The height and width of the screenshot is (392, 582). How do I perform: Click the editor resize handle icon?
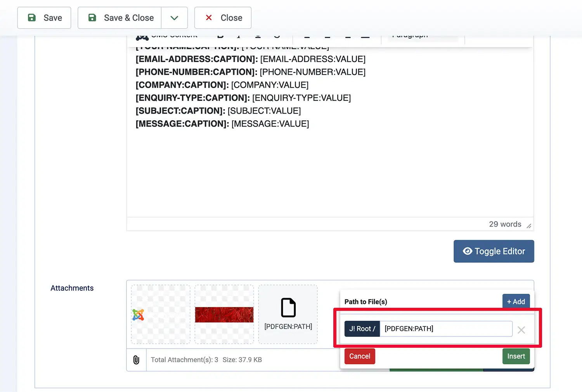pyautogui.click(x=529, y=225)
